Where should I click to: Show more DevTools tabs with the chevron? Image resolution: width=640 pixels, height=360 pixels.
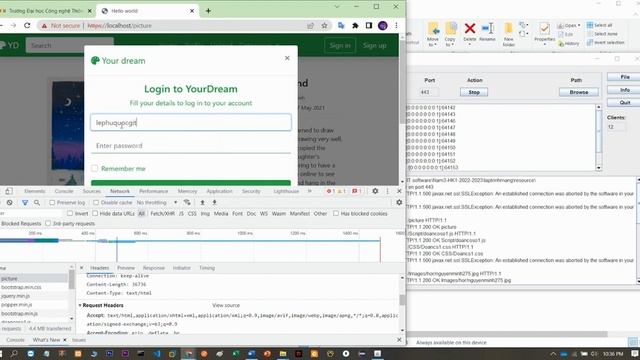[310, 191]
